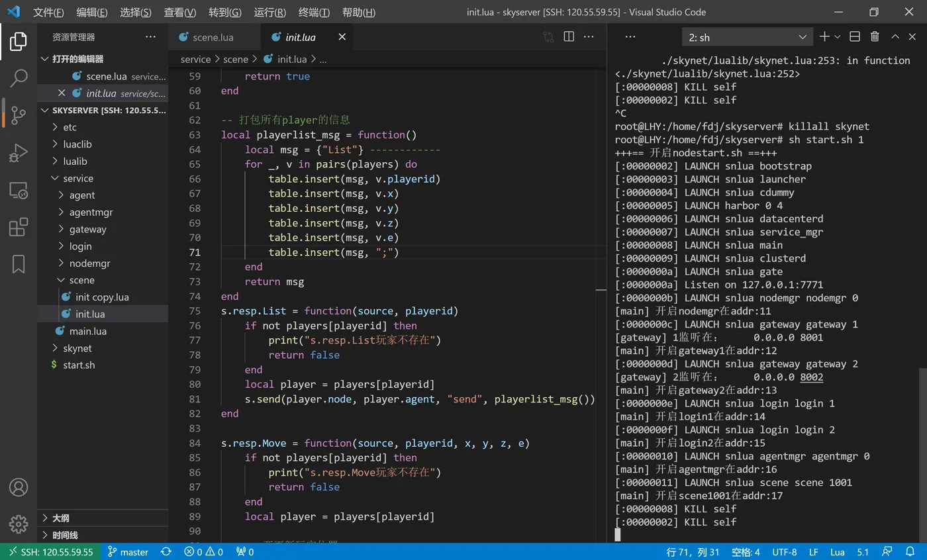Open errors and warnings problems indicator

click(x=203, y=551)
